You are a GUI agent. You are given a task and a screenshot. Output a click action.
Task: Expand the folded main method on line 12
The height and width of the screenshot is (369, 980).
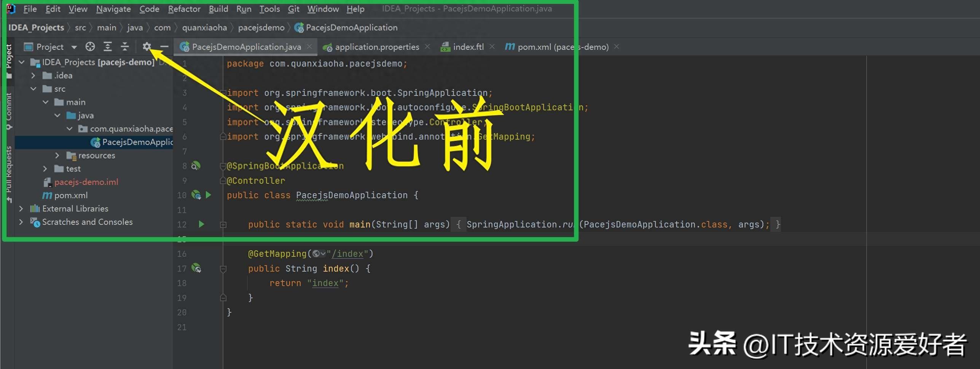[x=223, y=225]
